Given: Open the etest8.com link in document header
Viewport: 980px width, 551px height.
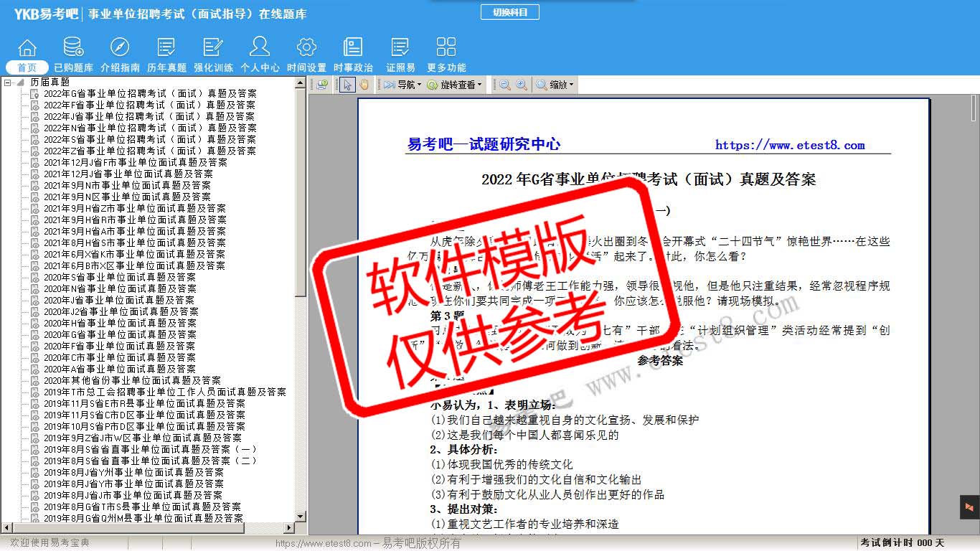Looking at the screenshot, I should click(x=790, y=145).
